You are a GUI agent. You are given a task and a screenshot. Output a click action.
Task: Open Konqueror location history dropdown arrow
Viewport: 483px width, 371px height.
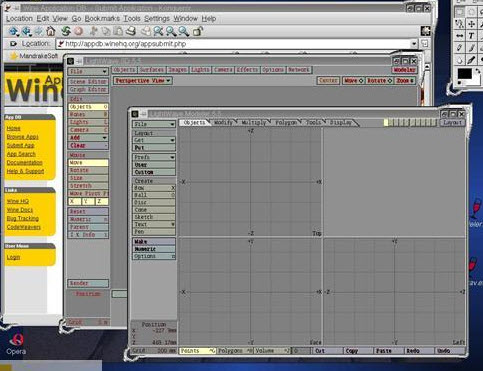pos(414,44)
